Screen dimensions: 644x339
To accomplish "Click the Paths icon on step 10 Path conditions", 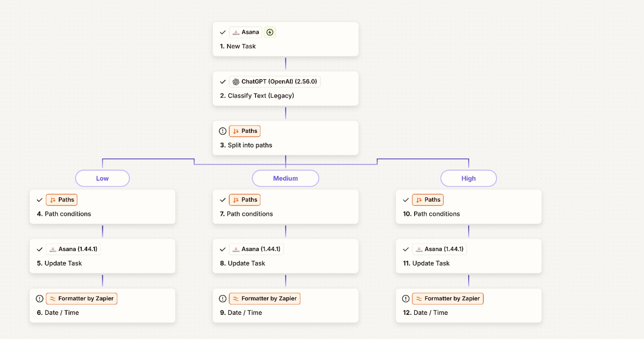I will coord(419,200).
